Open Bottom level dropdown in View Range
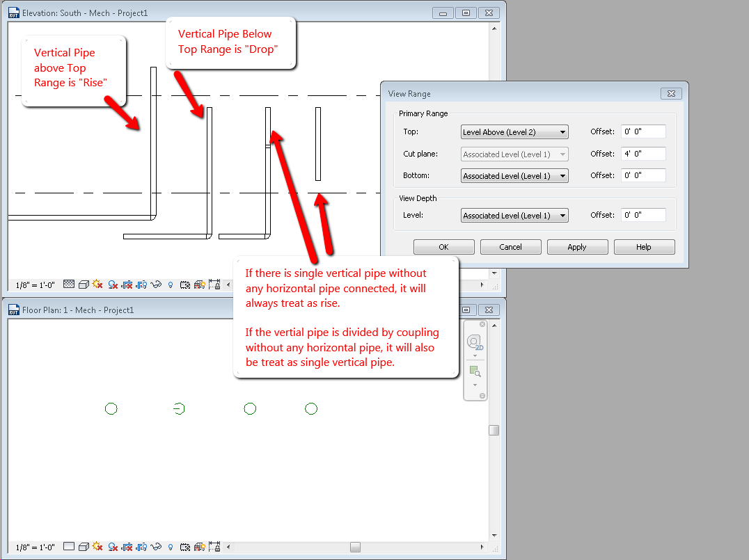 (x=514, y=176)
